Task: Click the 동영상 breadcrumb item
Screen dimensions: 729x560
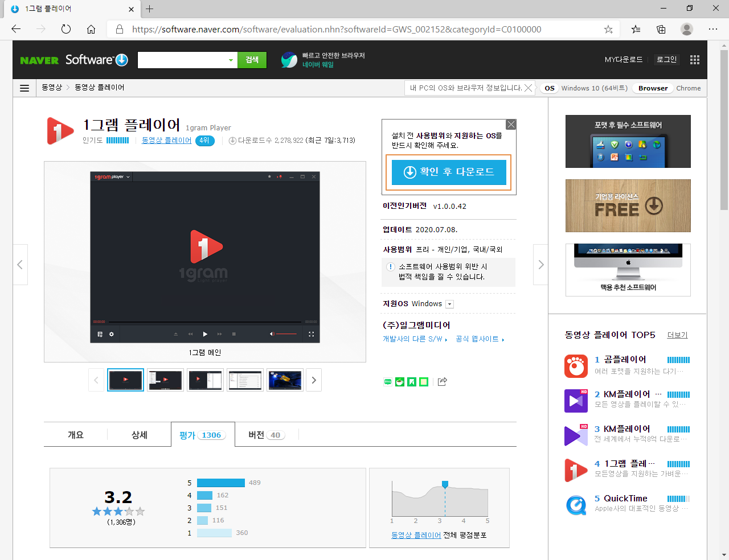Action: click(x=52, y=88)
